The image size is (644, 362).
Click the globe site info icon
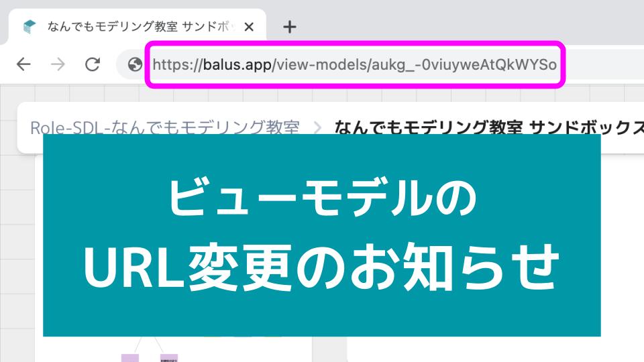[x=135, y=64]
